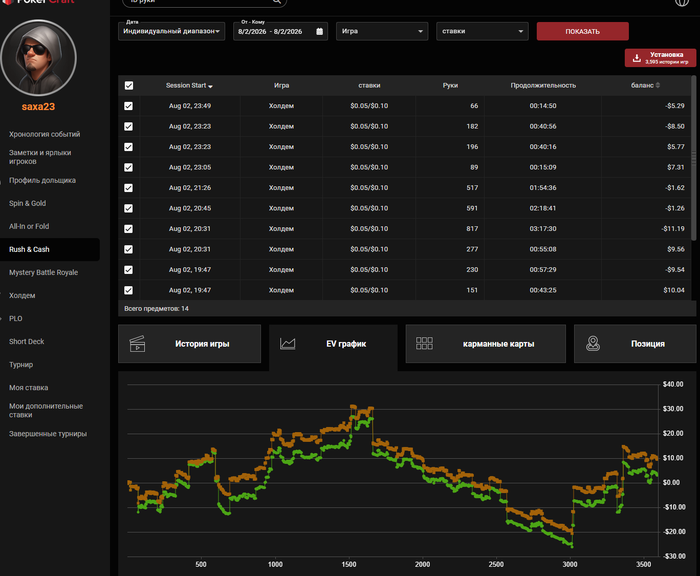This screenshot has width=700, height=576.
Task: Open the Индивидуальный диапазон date dropdown
Action: tap(171, 31)
